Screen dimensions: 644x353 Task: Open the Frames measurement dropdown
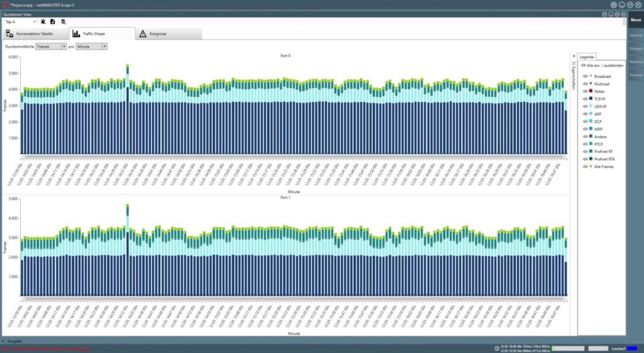(64, 46)
